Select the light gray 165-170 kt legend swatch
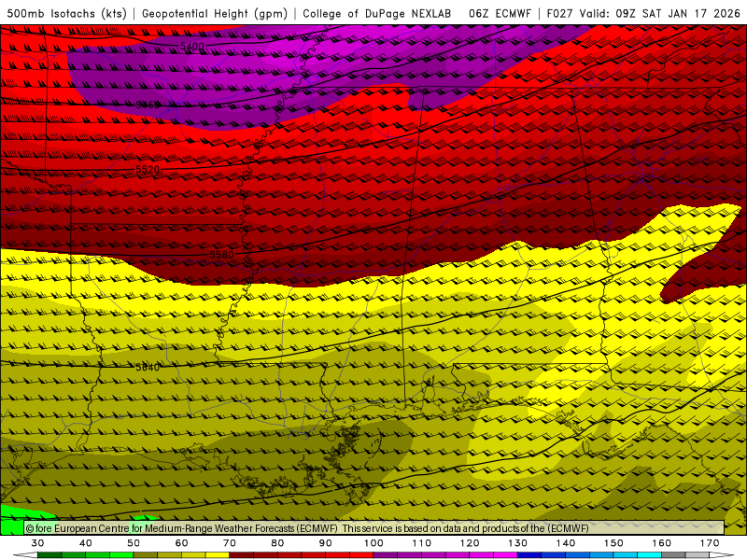Image resolution: width=747 pixels, height=560 pixels. [x=698, y=555]
